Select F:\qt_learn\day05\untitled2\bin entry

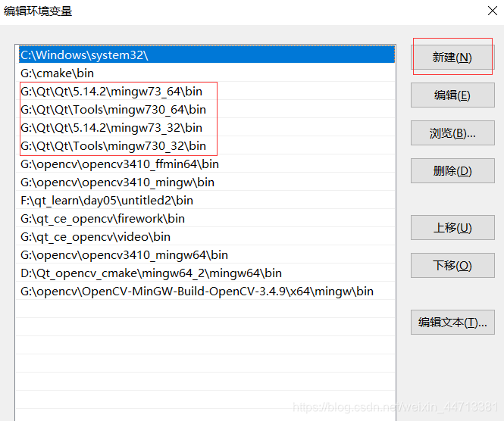pyautogui.click(x=205, y=200)
